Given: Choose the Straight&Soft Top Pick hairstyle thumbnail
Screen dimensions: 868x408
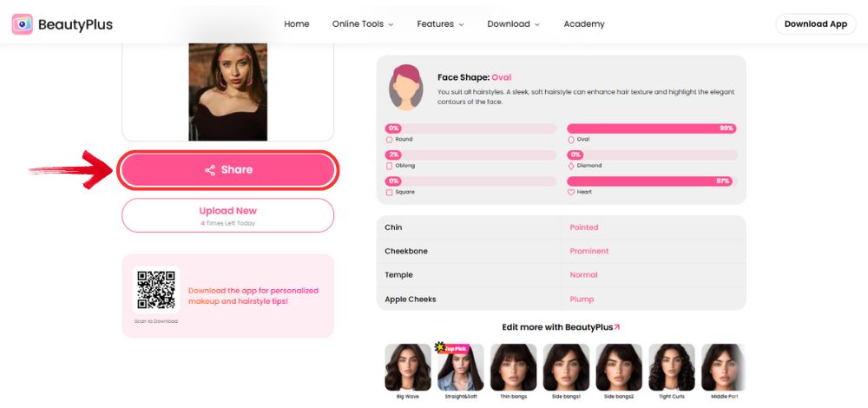Looking at the screenshot, I should [x=461, y=368].
